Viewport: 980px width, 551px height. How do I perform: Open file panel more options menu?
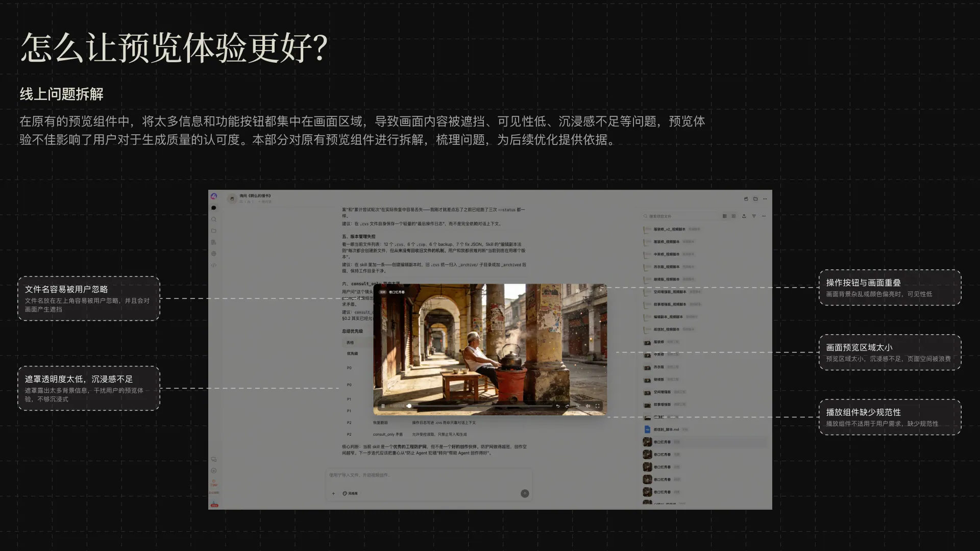point(764,216)
